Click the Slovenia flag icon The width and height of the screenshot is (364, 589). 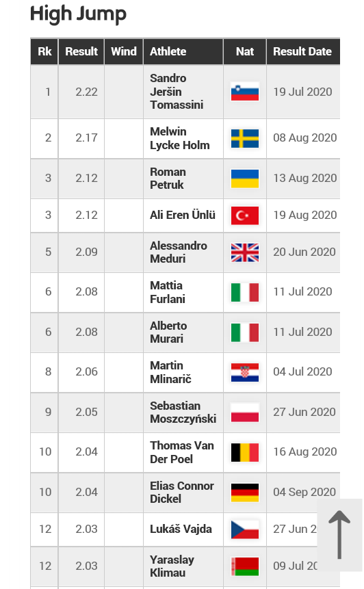pyautogui.click(x=244, y=92)
